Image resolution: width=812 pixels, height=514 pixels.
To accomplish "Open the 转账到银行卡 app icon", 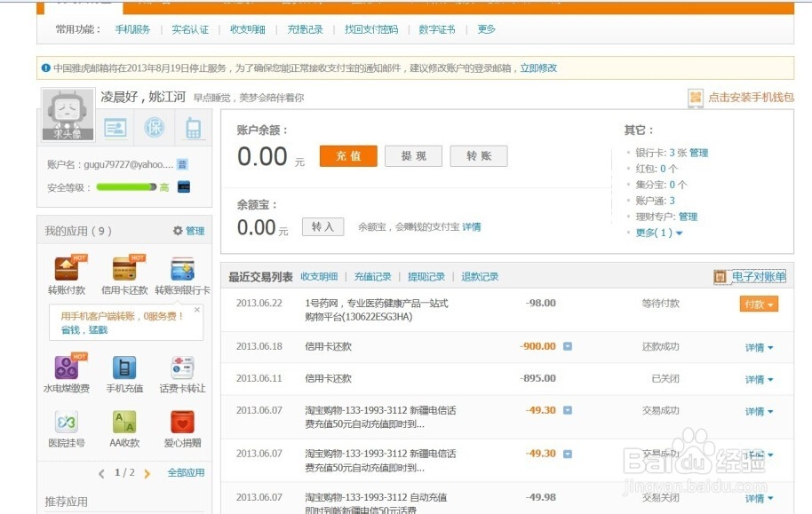I will tap(182, 269).
